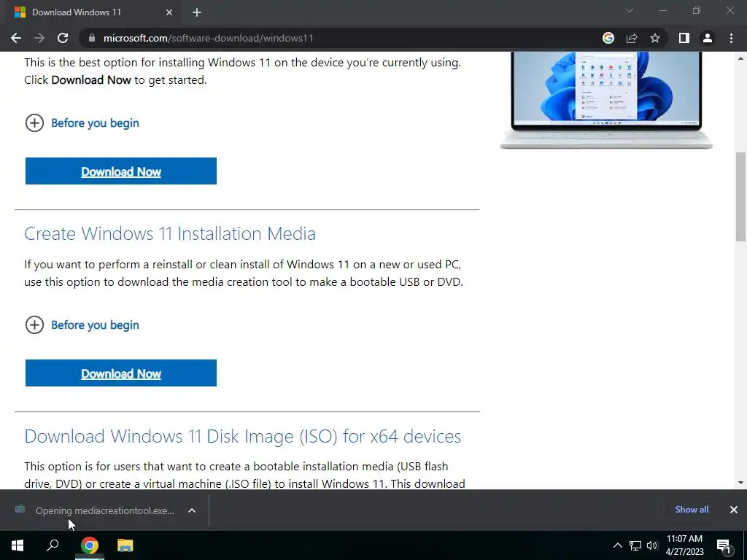Open the Chrome three-dot menu
Image resolution: width=747 pixels, height=560 pixels.
coord(731,38)
